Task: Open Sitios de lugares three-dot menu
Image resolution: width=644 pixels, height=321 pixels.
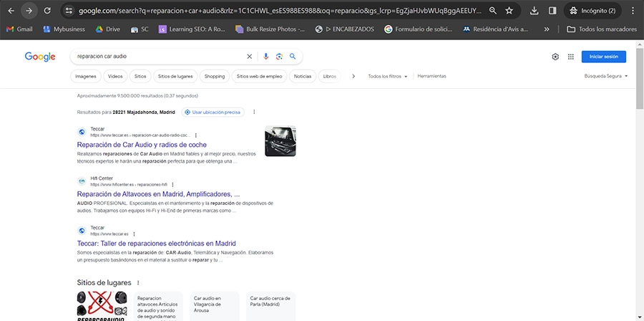Action: pyautogui.click(x=138, y=283)
